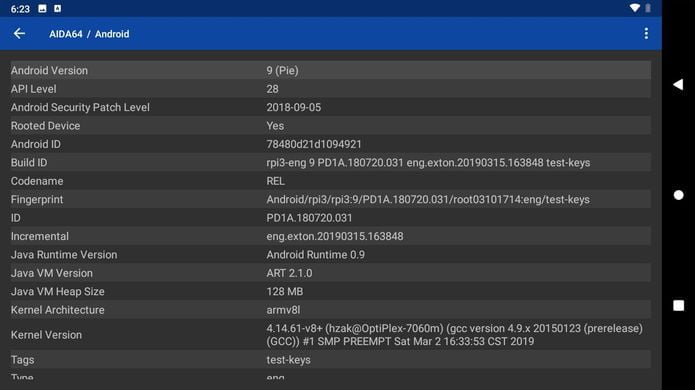This screenshot has height=390, width=695.
Task: Select the heap size value 128 MB
Action: point(285,292)
